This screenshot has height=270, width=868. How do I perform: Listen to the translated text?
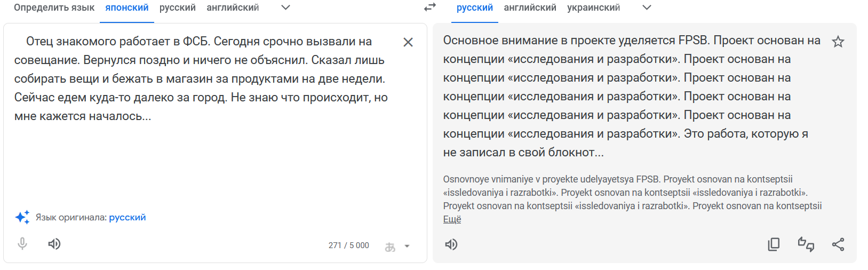pyautogui.click(x=451, y=244)
